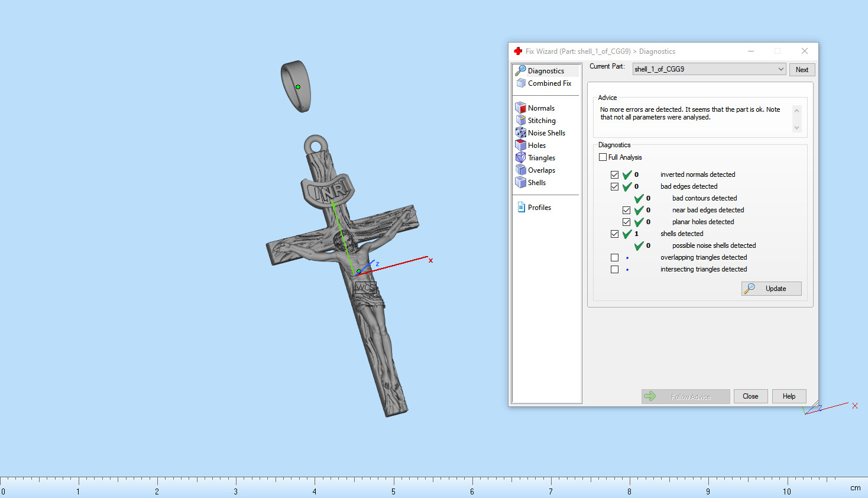This screenshot has width=868, height=498.
Task: Select the Triangles page label
Action: [542, 158]
